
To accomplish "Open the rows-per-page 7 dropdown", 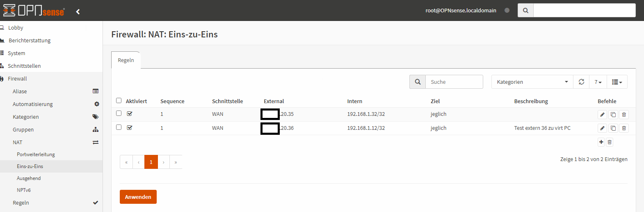I will click(x=598, y=82).
